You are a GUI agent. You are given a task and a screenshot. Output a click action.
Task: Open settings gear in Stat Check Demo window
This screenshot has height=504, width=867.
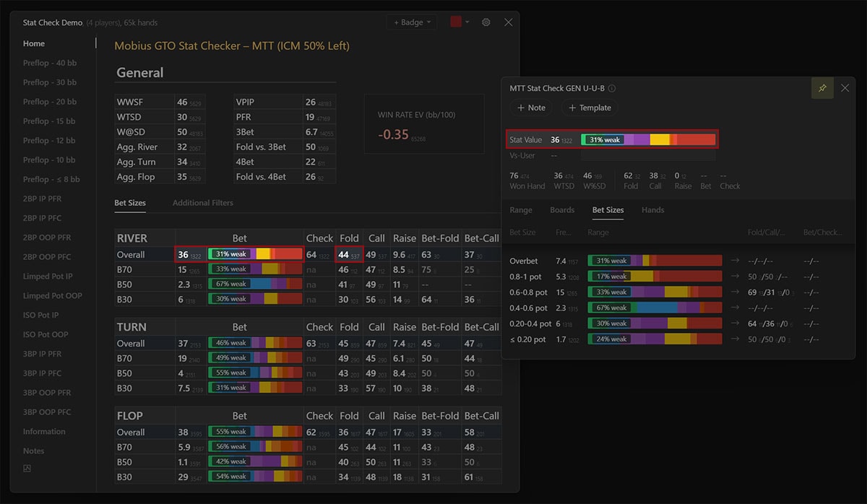[x=486, y=22]
